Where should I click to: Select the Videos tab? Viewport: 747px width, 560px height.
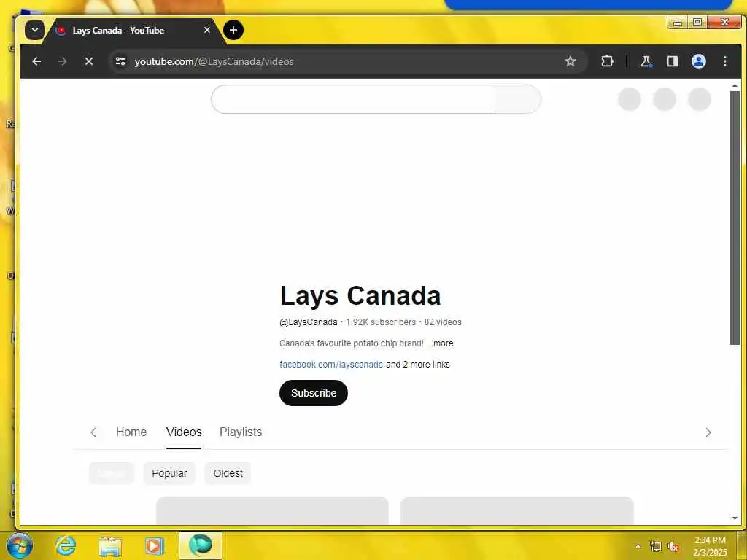point(183,432)
